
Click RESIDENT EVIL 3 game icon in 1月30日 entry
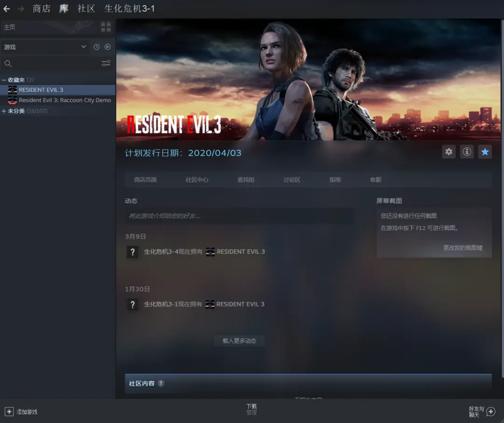point(210,304)
